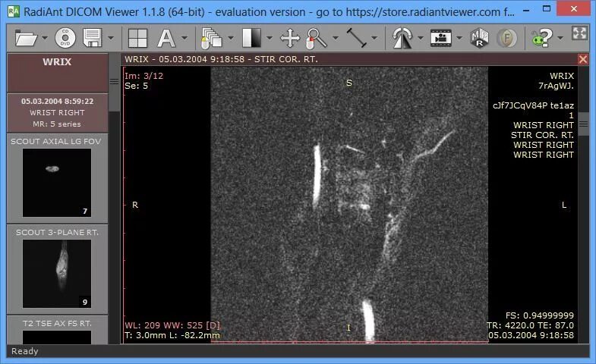This screenshot has width=596, height=364.
Task: Click the save/export floppy disk icon
Action: 93,38
